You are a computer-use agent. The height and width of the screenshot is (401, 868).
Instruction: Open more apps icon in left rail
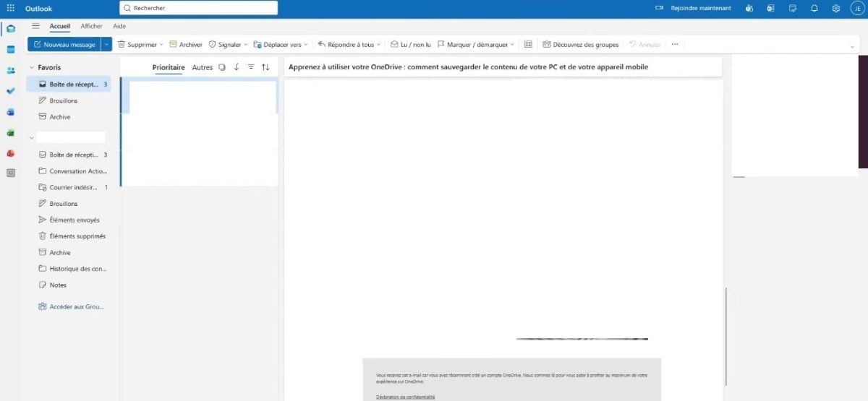(10, 173)
